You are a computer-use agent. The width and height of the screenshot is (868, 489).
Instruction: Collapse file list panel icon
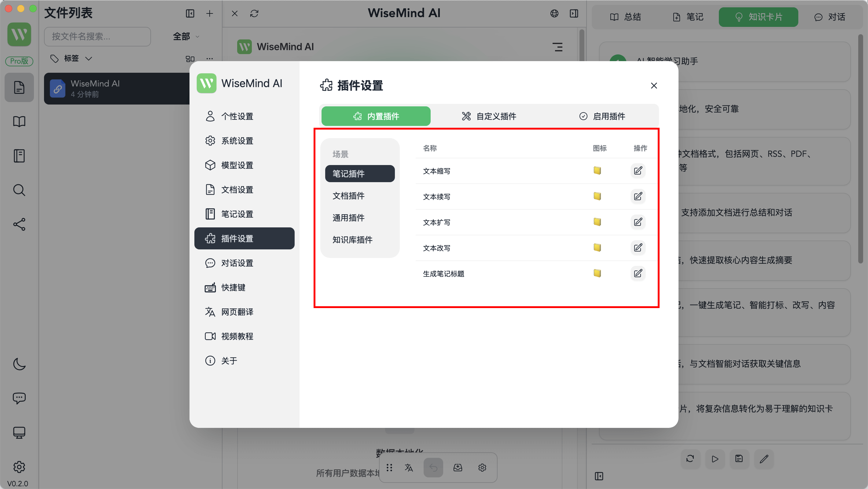[x=190, y=13]
